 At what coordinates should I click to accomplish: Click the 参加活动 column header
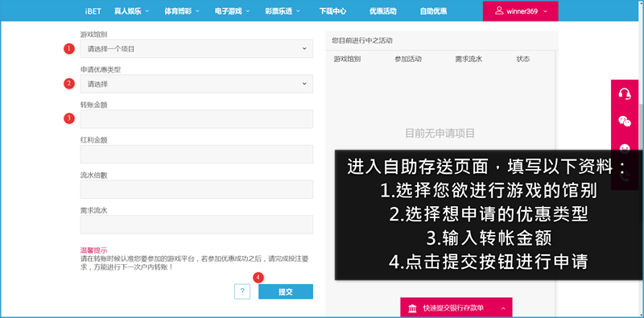tap(408, 59)
